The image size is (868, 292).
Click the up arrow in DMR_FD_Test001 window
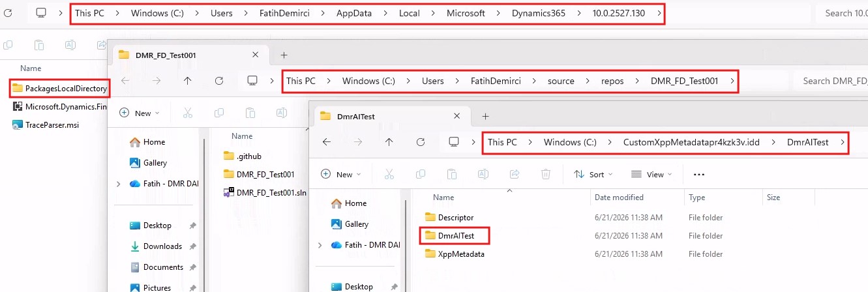click(188, 81)
